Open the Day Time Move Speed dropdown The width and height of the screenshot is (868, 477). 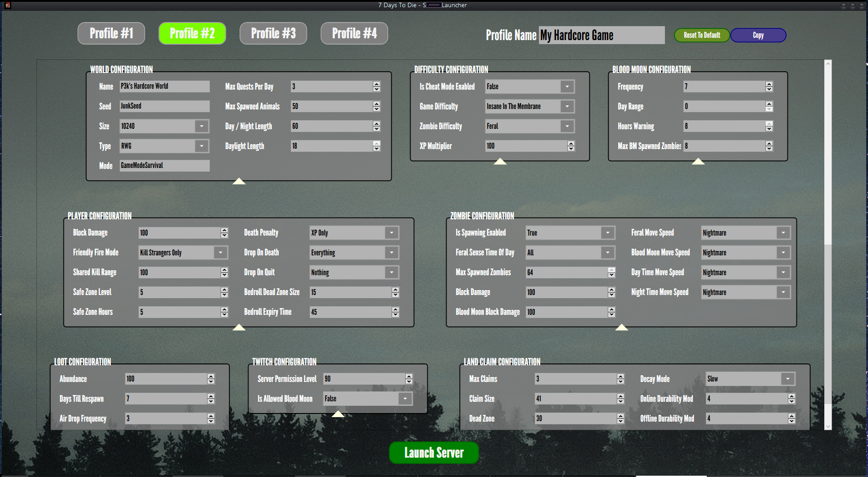click(746, 273)
